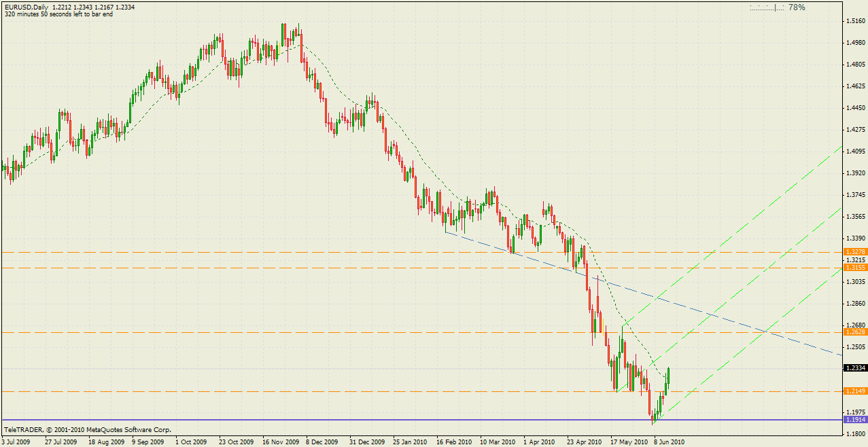The height and width of the screenshot is (447, 868).
Task: Click the uppermost green channel line
Action: tap(748, 219)
